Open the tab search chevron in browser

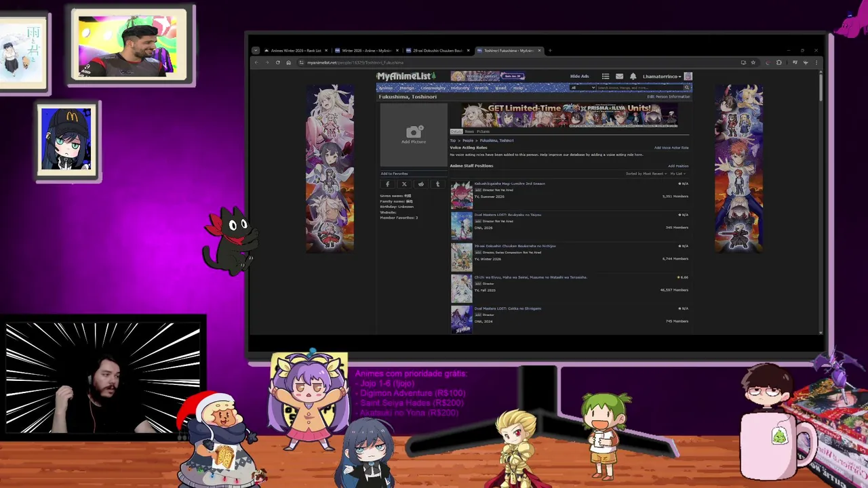256,50
